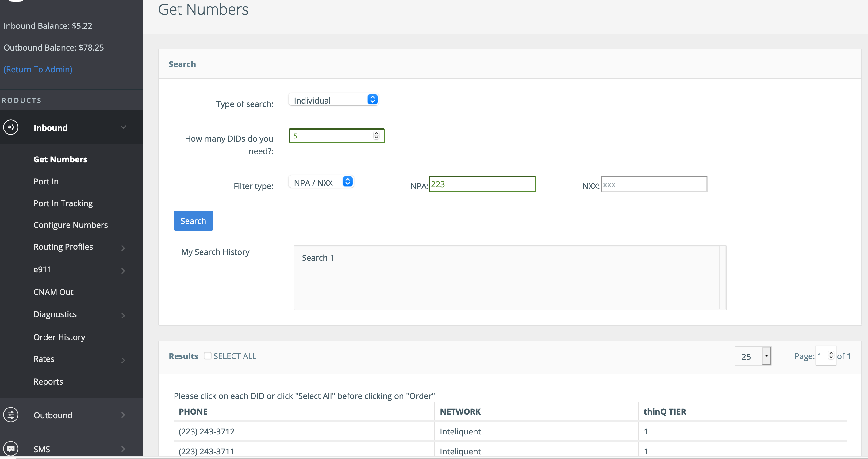Click the Inbound arrow circle icon

11,127
